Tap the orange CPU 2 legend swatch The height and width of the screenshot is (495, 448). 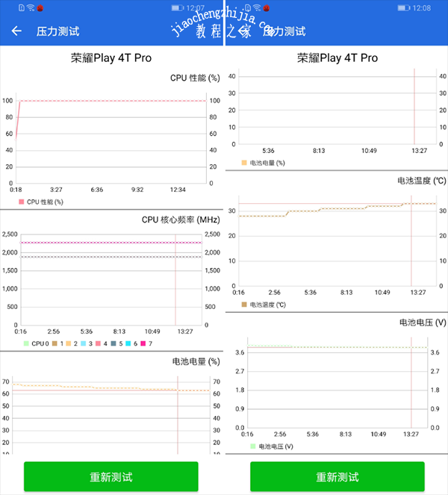(69, 343)
